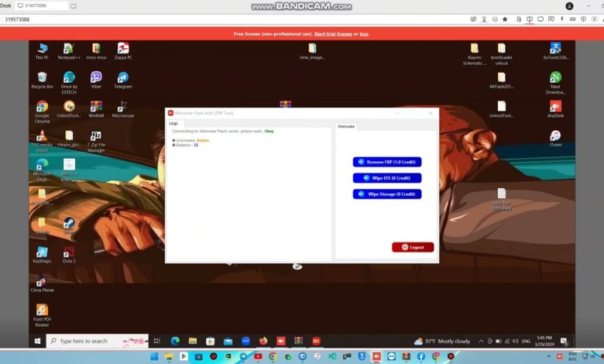Open the buy link in the red banner

tap(364, 34)
